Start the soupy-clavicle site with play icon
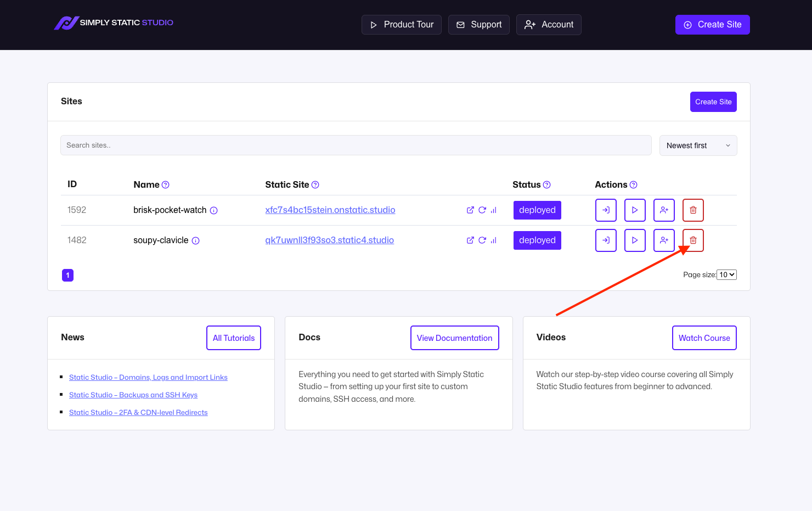 click(635, 240)
